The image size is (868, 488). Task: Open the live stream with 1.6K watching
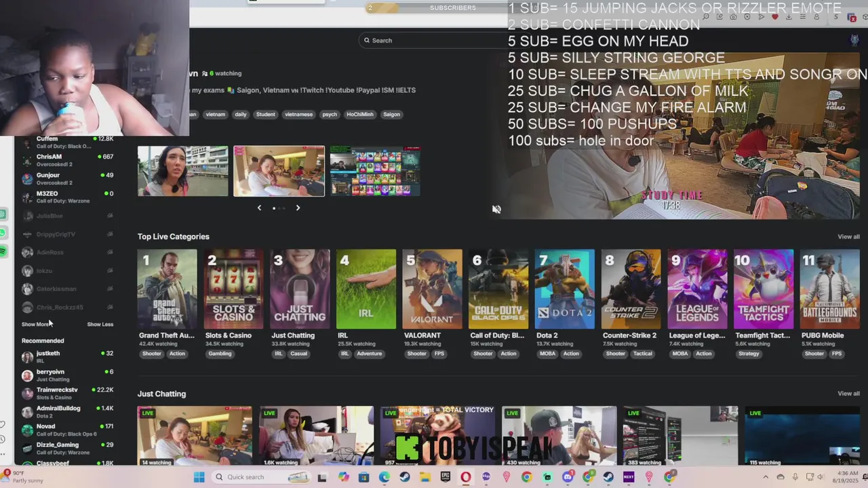click(317, 436)
